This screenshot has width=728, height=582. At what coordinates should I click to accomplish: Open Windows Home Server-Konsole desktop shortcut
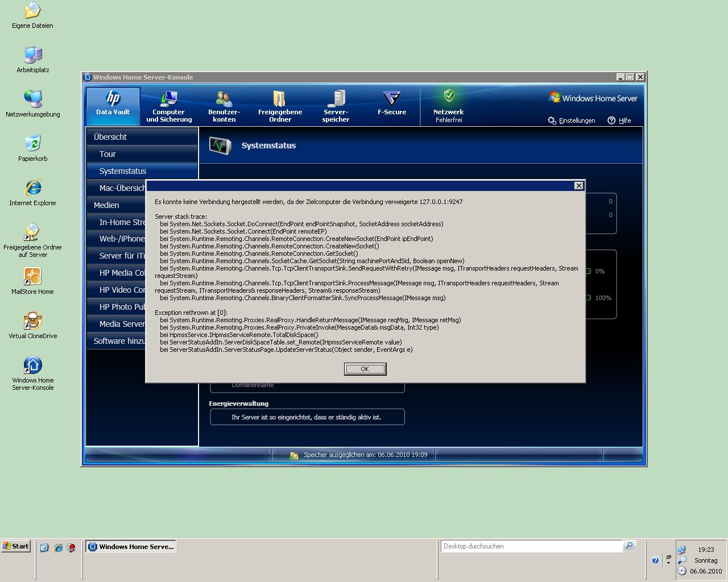pyautogui.click(x=32, y=373)
